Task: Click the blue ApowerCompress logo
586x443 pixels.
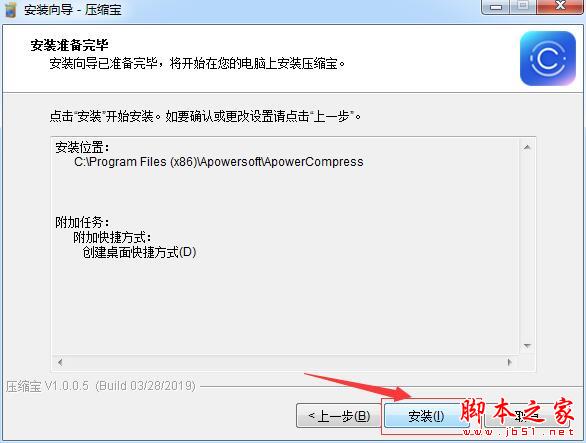Action: pos(548,58)
